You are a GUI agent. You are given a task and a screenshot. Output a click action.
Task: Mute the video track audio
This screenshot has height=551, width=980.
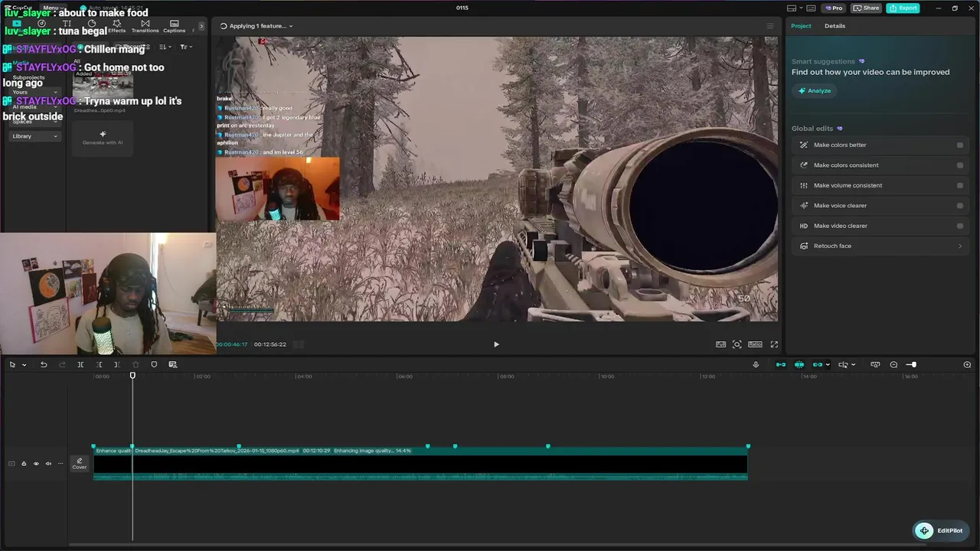(48, 464)
